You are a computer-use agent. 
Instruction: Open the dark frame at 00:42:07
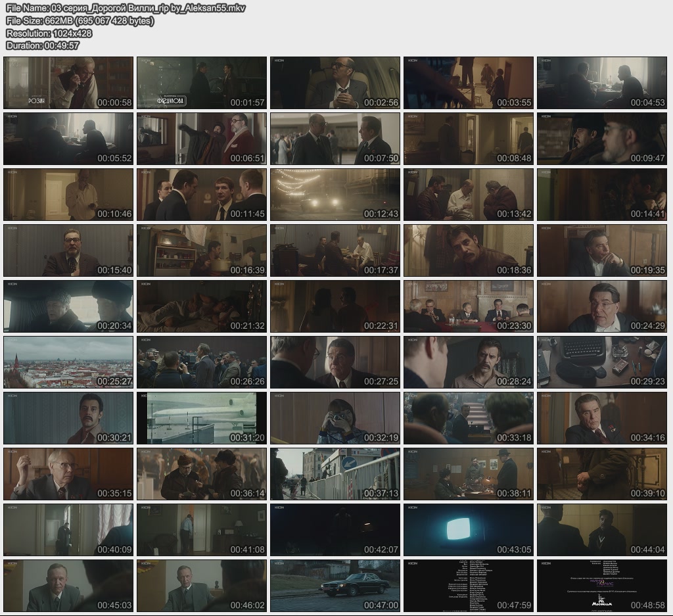335,530
